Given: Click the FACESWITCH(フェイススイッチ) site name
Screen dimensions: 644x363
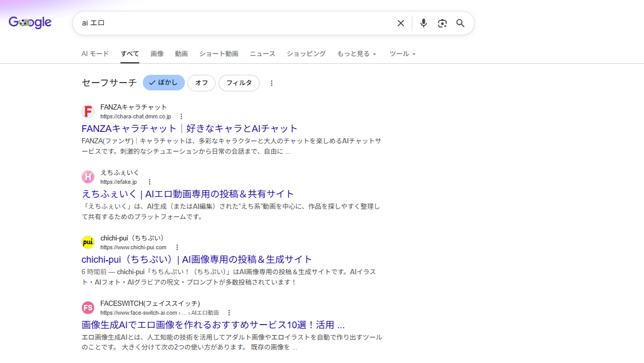Looking at the screenshot, I should pos(150,304).
